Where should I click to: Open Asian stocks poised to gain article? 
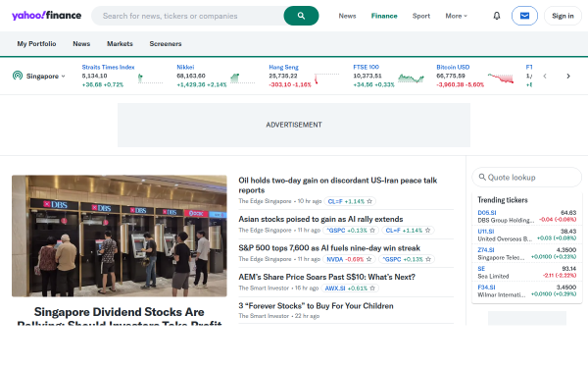click(320, 219)
